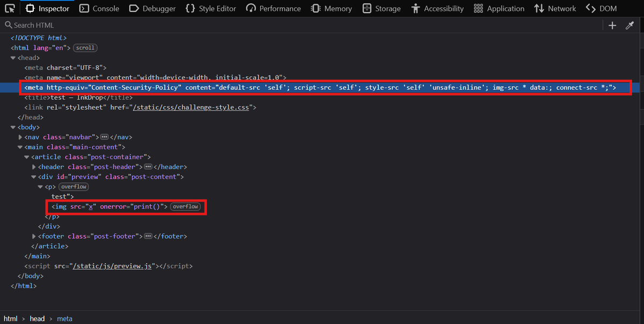Click the ellipsis badge in header post-header
644x324 pixels.
tap(148, 167)
